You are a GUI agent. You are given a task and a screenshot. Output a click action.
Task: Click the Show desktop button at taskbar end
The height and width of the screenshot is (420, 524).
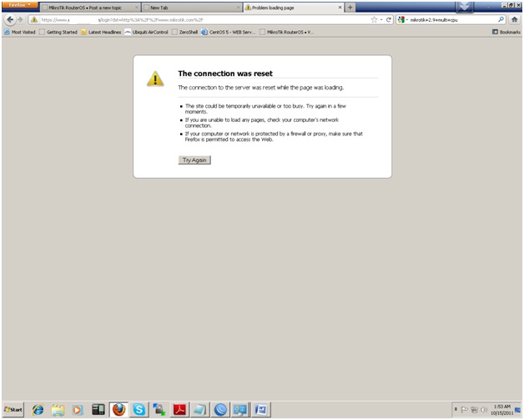point(518,410)
